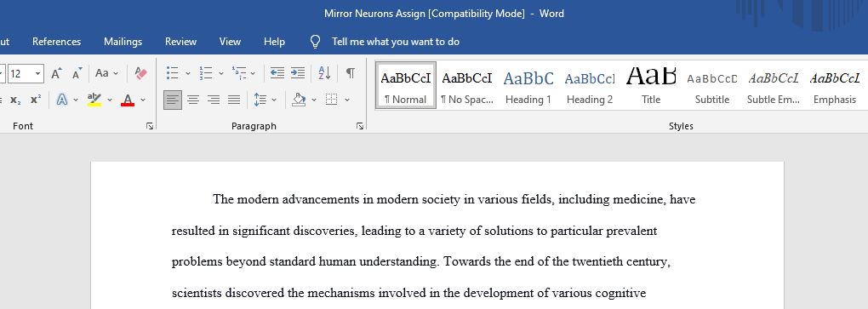Apply the Emphasis style

[x=835, y=85]
